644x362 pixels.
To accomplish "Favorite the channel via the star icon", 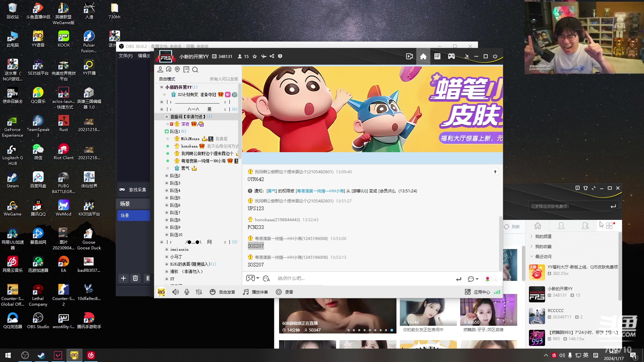I will pyautogui.click(x=255, y=56).
